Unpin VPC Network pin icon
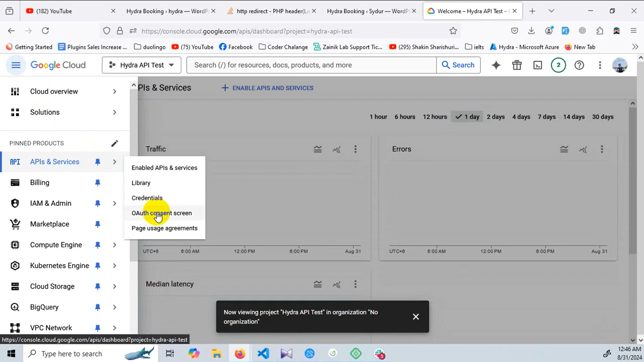The image size is (644, 362). [97, 328]
